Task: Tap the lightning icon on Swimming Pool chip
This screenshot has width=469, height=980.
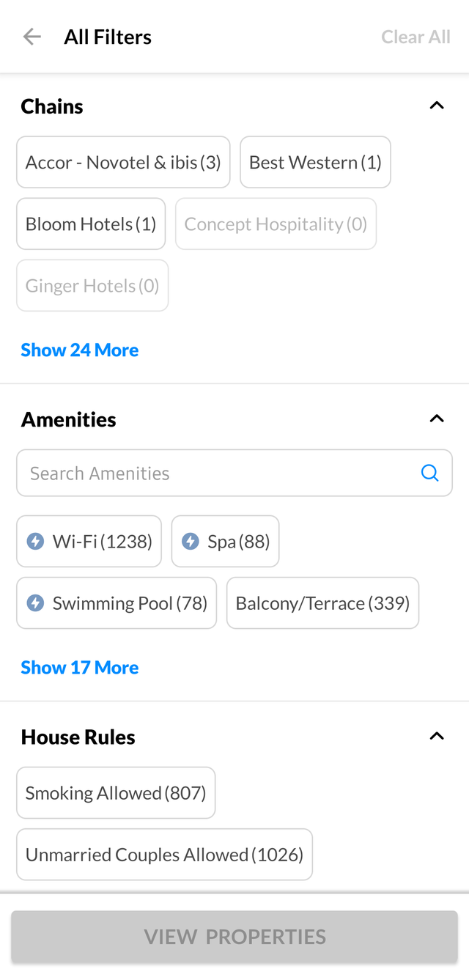Action: tap(35, 603)
